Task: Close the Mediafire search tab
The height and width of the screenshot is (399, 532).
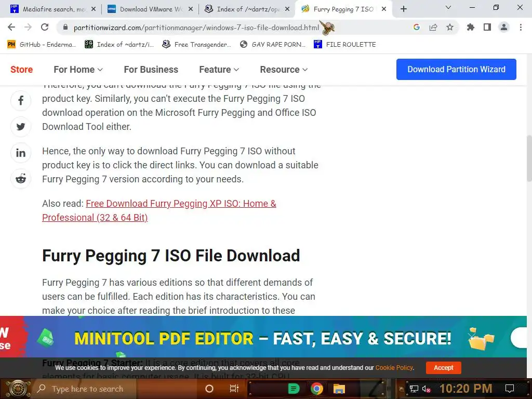Action: [x=94, y=9]
